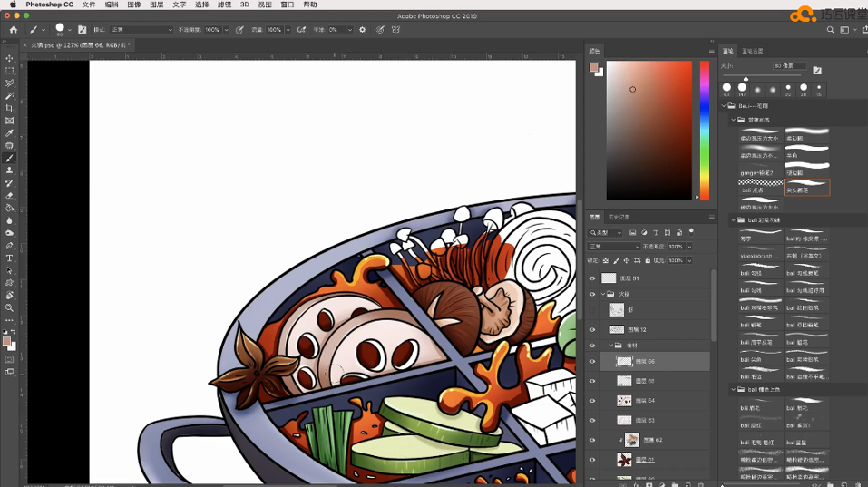The image size is (868, 487).
Task: Collapse the BaLi 笔刷 brush folder
Action: click(724, 106)
